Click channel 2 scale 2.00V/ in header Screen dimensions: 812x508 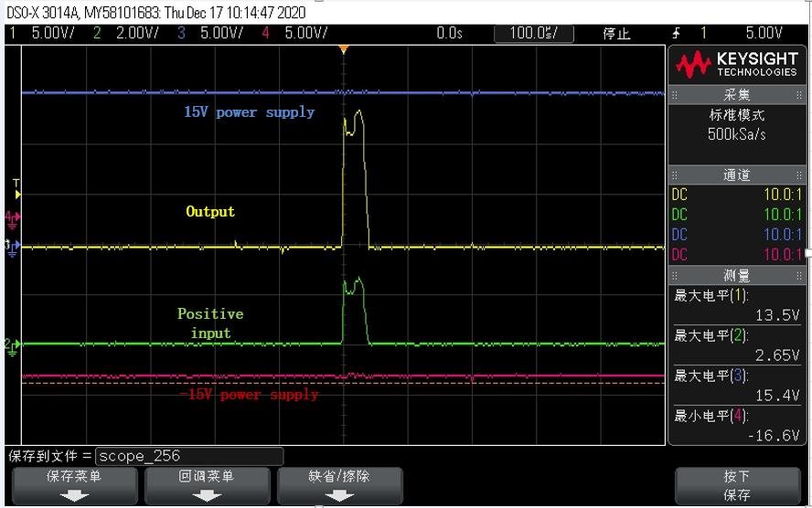click(137, 33)
